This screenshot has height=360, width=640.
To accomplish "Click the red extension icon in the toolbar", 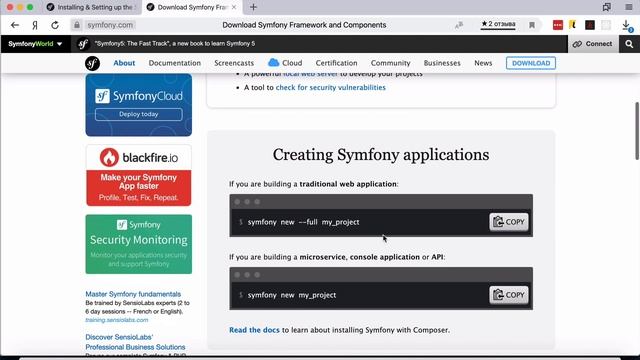I will [558, 25].
